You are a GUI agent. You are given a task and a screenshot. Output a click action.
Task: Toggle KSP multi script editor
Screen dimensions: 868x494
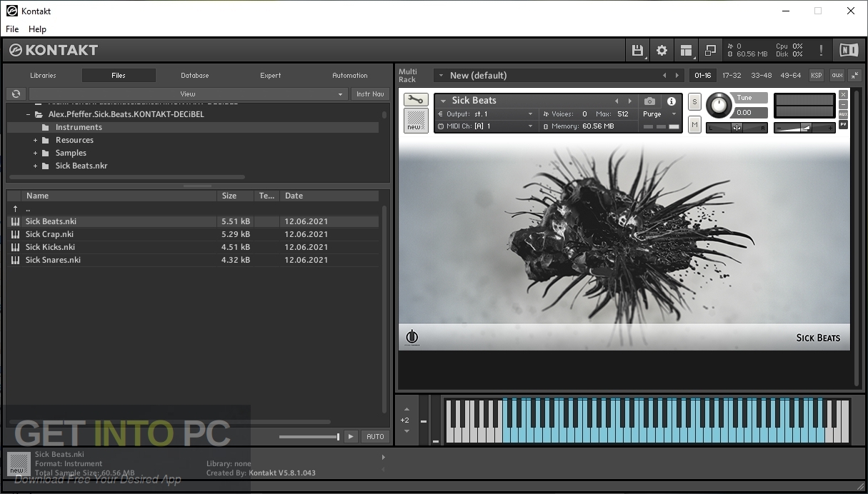click(816, 75)
